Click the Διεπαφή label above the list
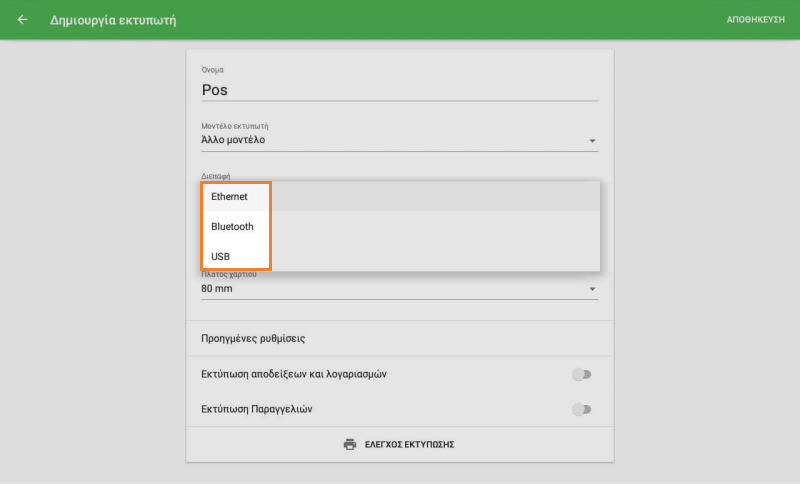The width and height of the screenshot is (800, 484). (215, 176)
